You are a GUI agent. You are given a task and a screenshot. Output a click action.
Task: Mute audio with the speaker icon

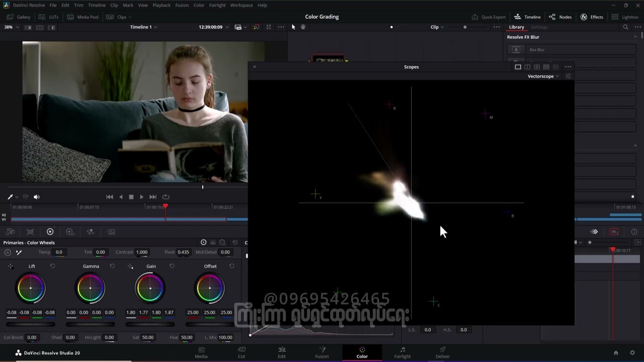[36, 197]
